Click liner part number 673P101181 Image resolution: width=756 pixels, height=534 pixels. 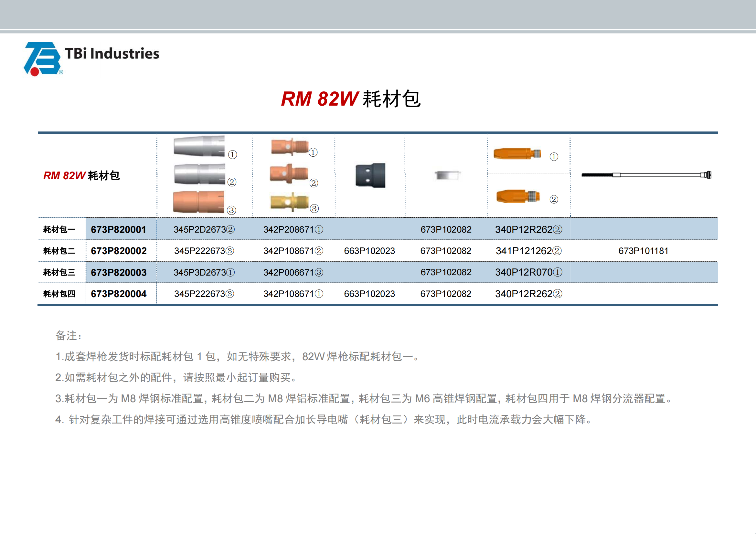coord(643,251)
